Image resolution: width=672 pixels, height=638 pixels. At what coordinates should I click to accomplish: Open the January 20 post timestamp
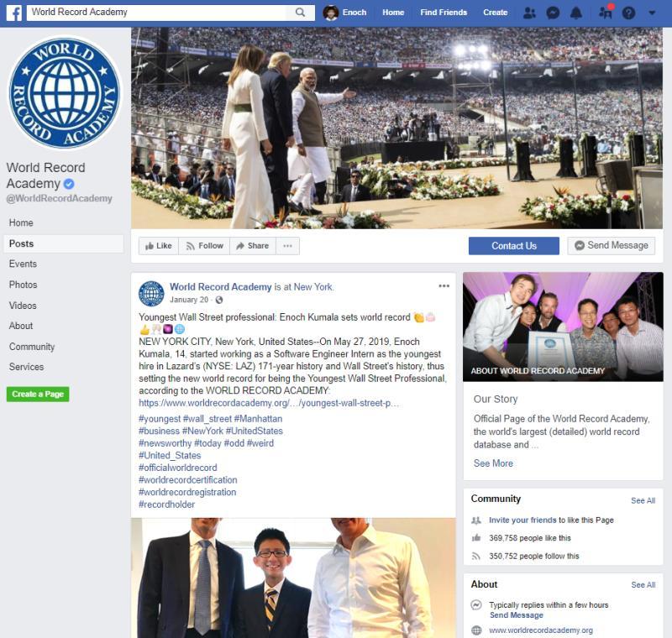click(x=189, y=300)
